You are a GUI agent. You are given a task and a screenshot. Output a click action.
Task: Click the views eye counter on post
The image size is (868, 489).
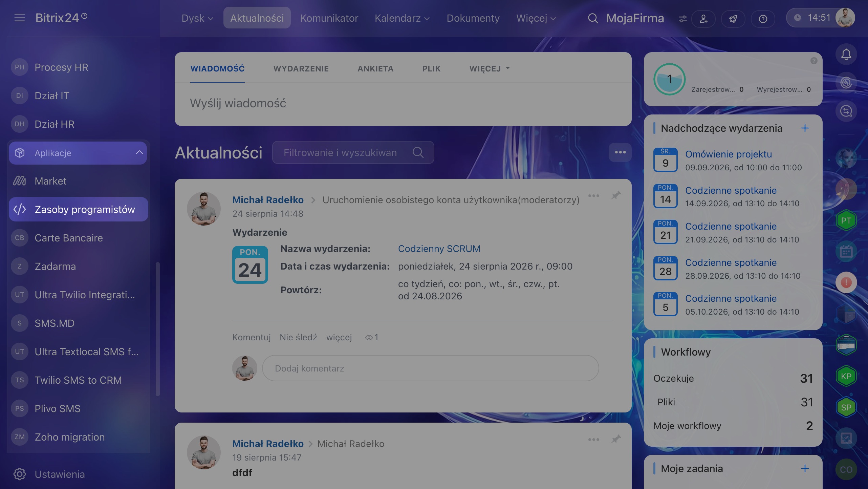pyautogui.click(x=371, y=337)
